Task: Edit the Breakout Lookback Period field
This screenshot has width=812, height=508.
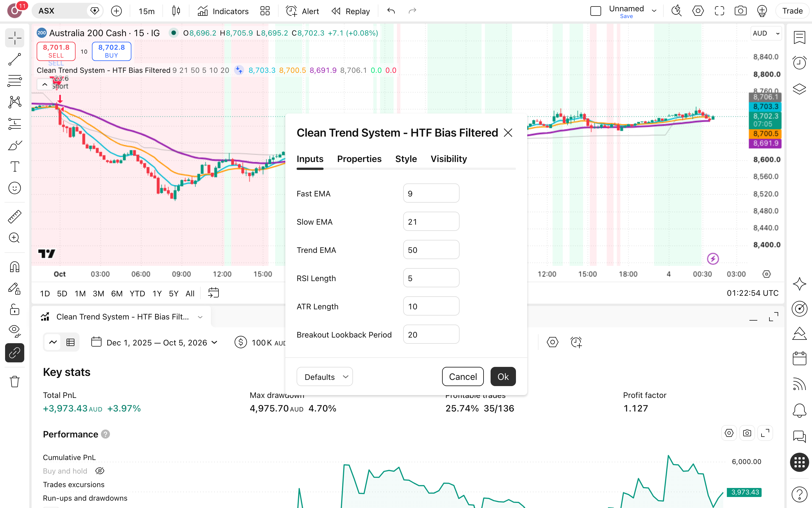Action: 431,334
